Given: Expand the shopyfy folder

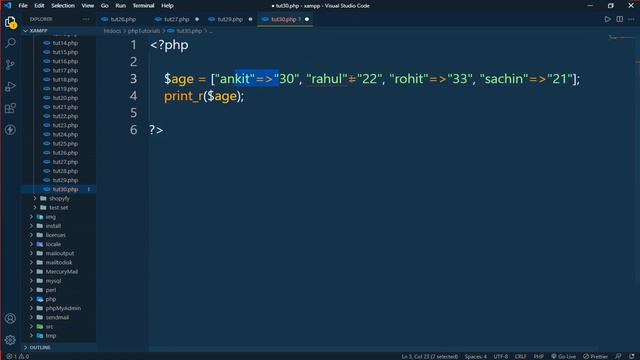Looking at the screenshot, I should (59, 198).
